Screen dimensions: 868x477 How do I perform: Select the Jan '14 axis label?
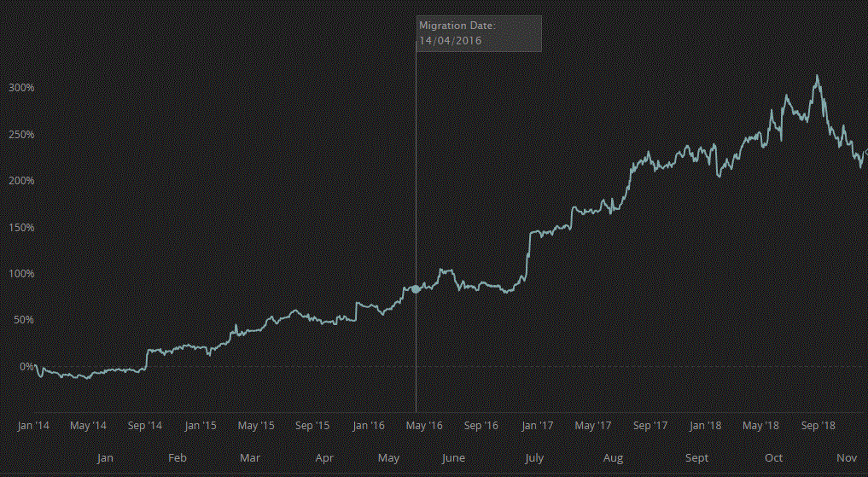tap(32, 426)
